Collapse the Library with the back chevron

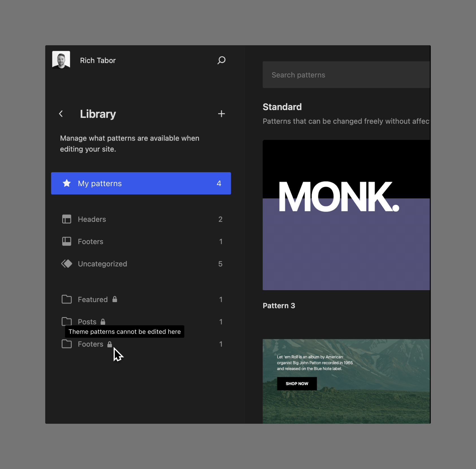61,114
